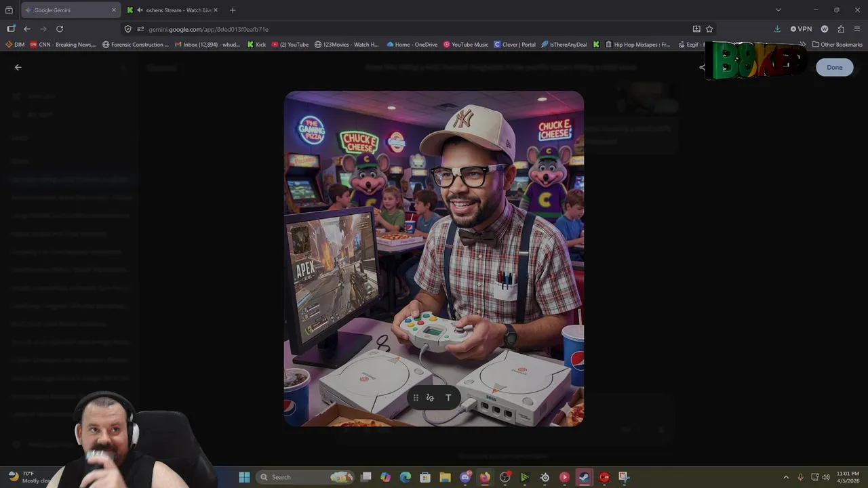Open the Forensic Construction bookmark

(x=136, y=45)
